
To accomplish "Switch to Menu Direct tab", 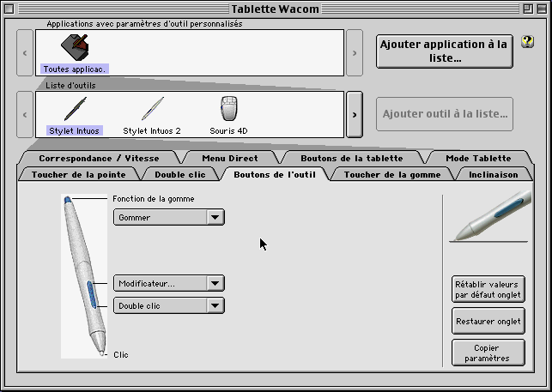I will [x=230, y=159].
